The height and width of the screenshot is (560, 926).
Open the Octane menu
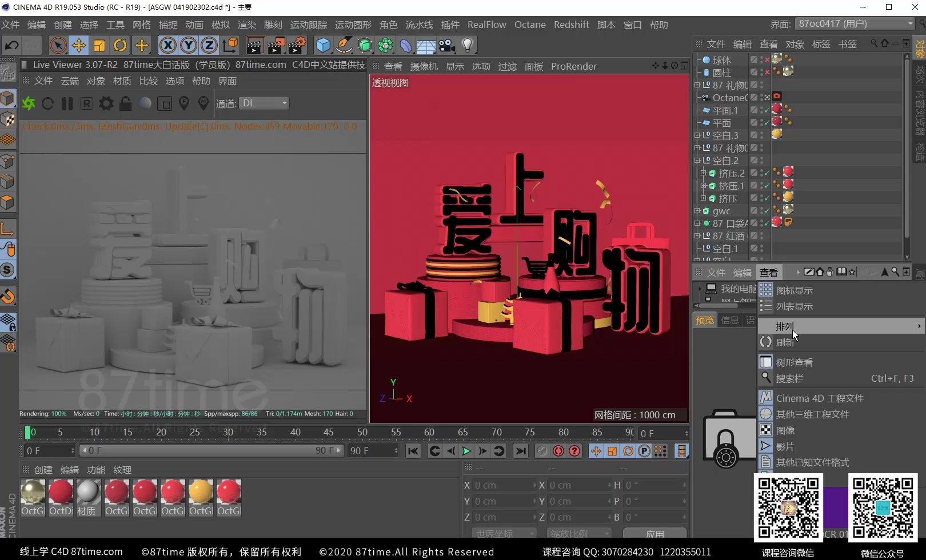coord(530,25)
